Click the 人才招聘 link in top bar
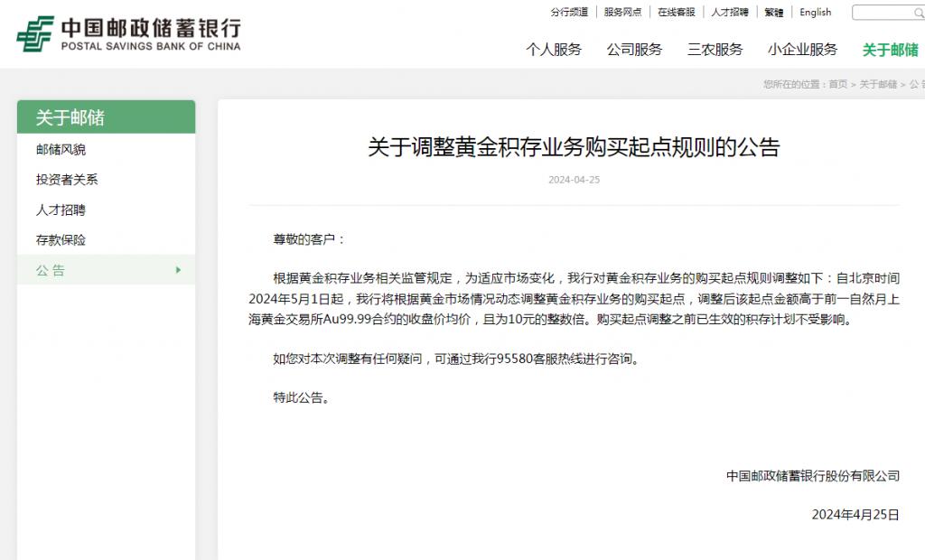Screen dimensions: 925x560 [730, 12]
